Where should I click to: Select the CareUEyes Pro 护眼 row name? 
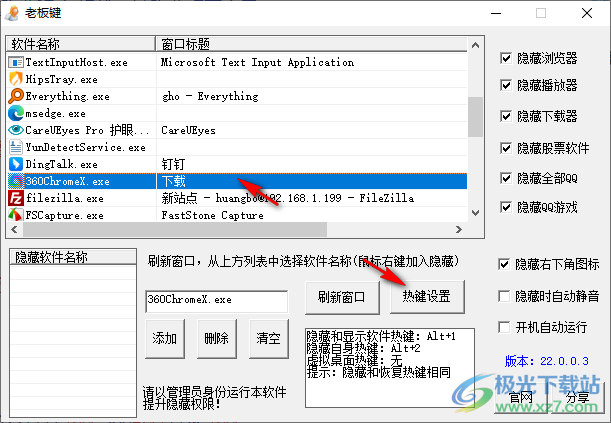coord(87,130)
